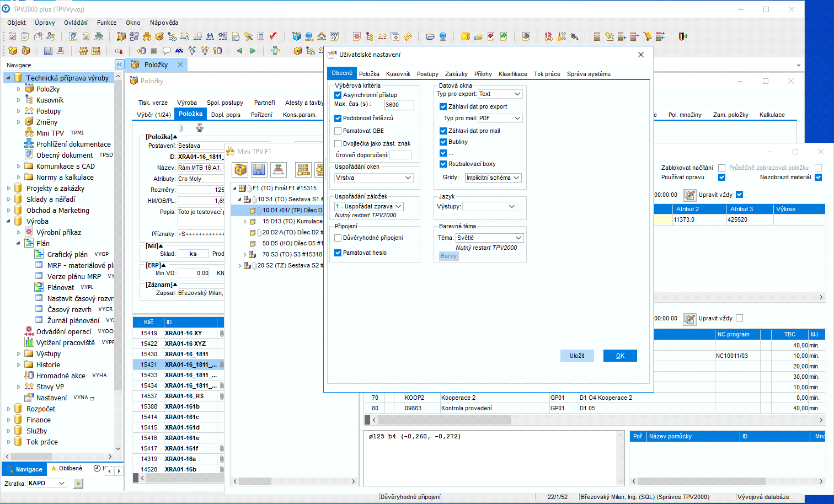Click the stamp icon in Mini TPV F1 toolbar
The width and height of the screenshot is (834, 504).
(x=278, y=169)
